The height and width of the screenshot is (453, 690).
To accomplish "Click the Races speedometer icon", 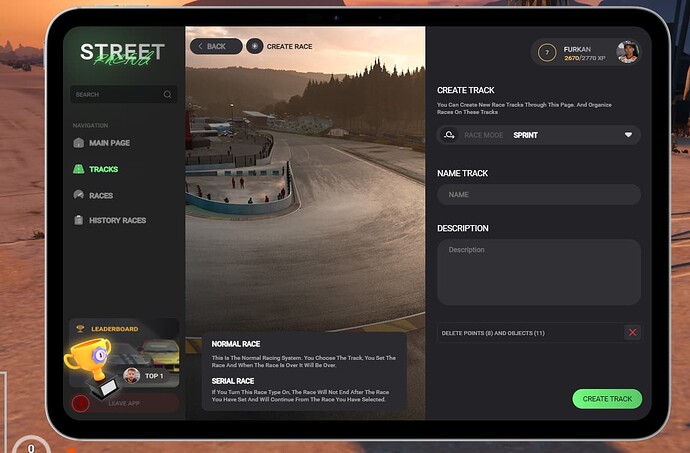I will pos(79,195).
